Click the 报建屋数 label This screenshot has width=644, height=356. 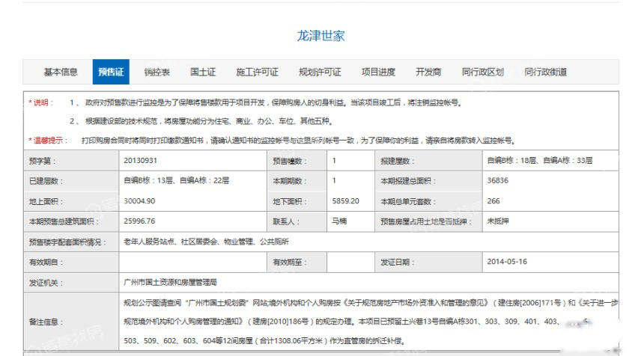click(x=397, y=162)
